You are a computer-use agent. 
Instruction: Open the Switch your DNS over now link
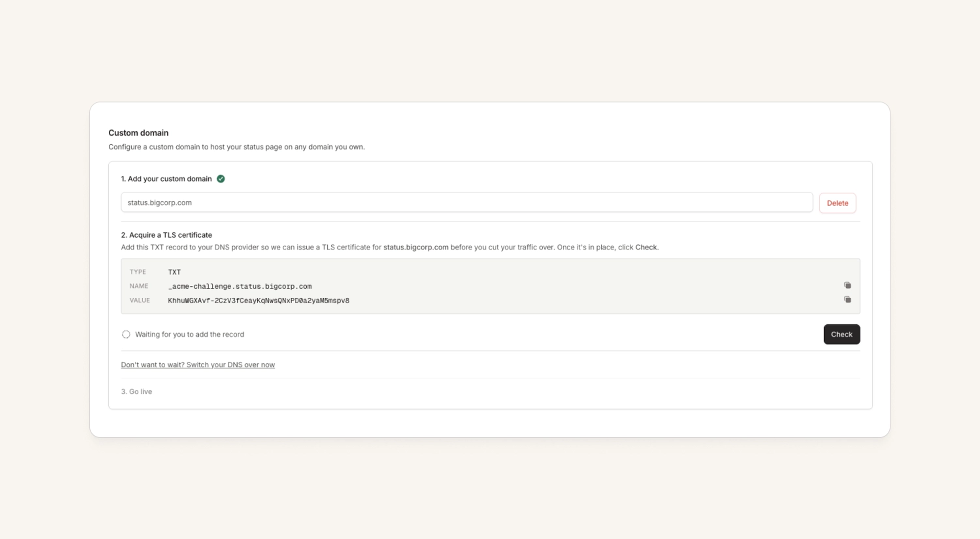point(198,365)
